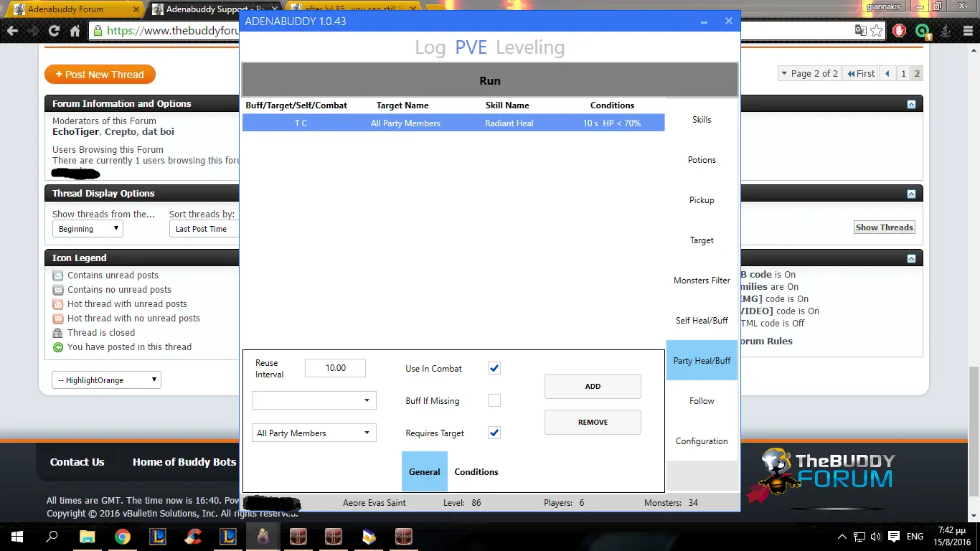Select the General sub-tab

coord(425,471)
